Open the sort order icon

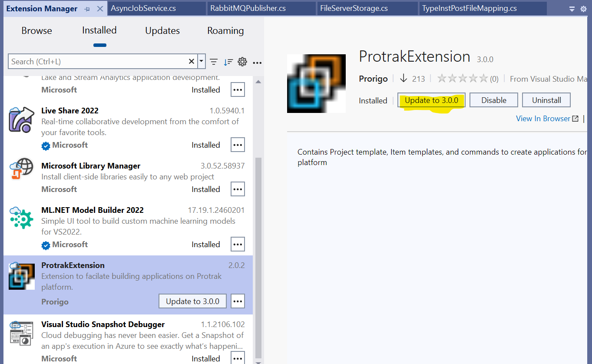(228, 62)
